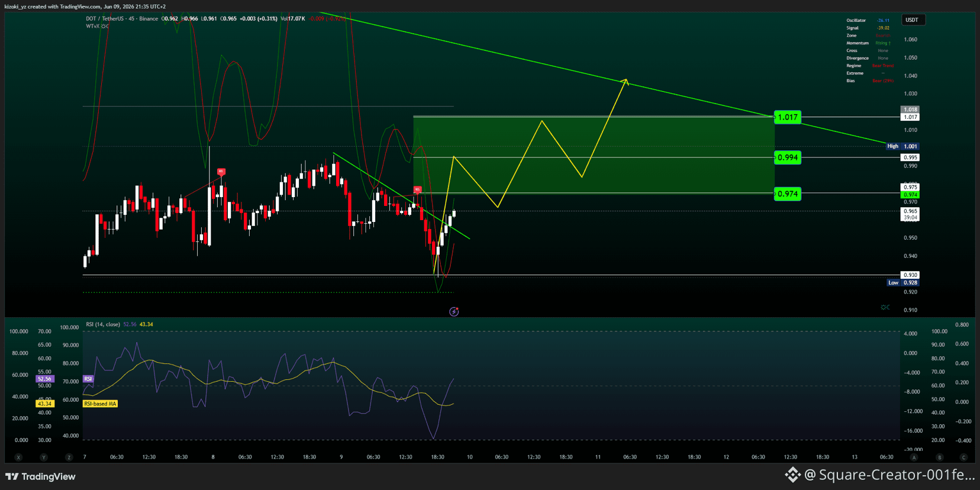Image resolution: width=980 pixels, height=490 pixels.
Task: Click the red marker near the 9th breakdown
Action: pos(417,190)
